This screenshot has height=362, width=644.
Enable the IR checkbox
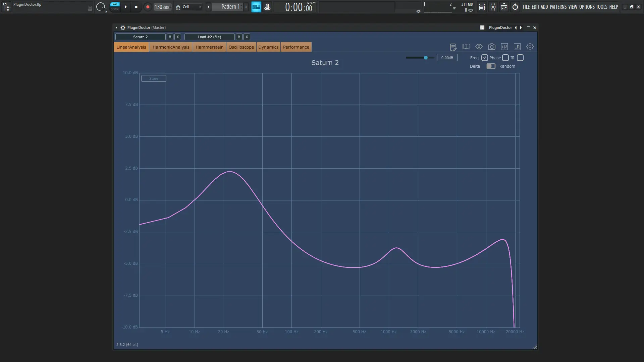click(520, 58)
